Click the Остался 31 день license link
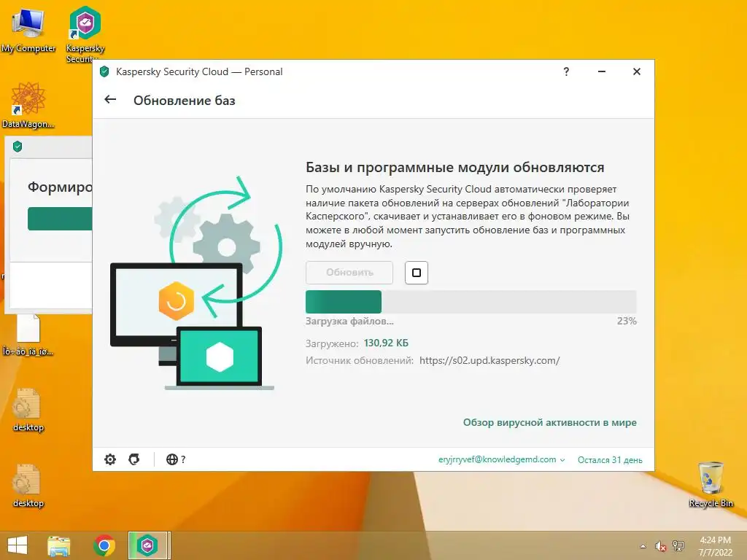This screenshot has height=560, width=747. click(x=610, y=460)
